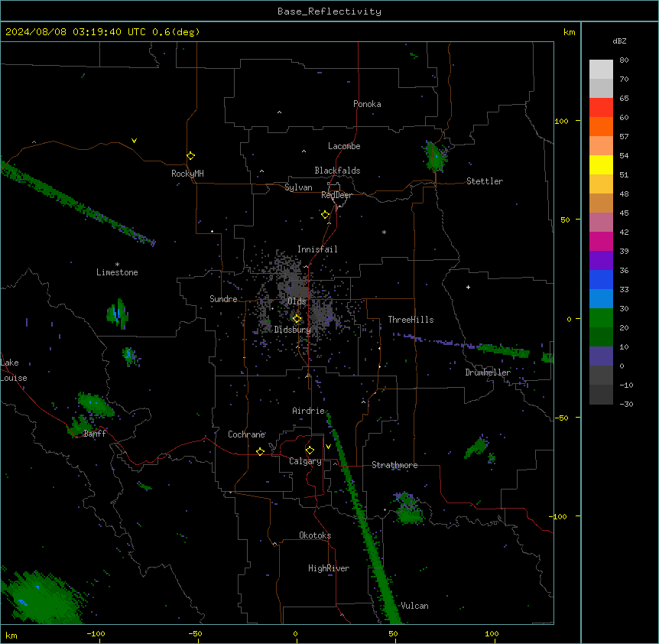Pick the yellow 54-51 dBZ legend swatch
The image size is (659, 644).
(x=601, y=164)
